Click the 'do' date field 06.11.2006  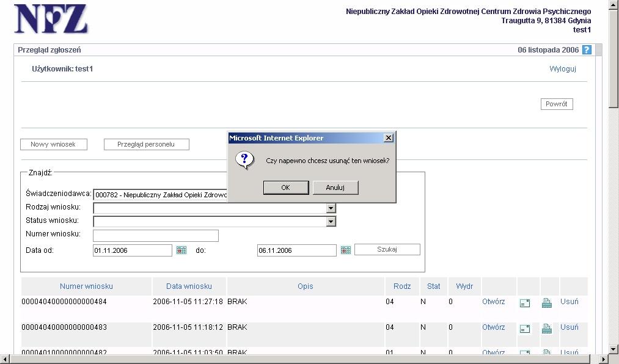tap(296, 250)
